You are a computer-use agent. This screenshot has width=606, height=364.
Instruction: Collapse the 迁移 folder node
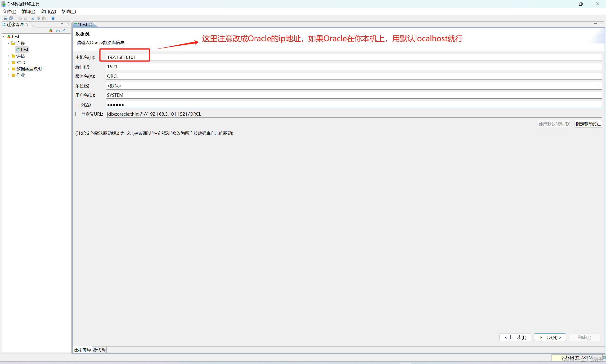coord(9,43)
